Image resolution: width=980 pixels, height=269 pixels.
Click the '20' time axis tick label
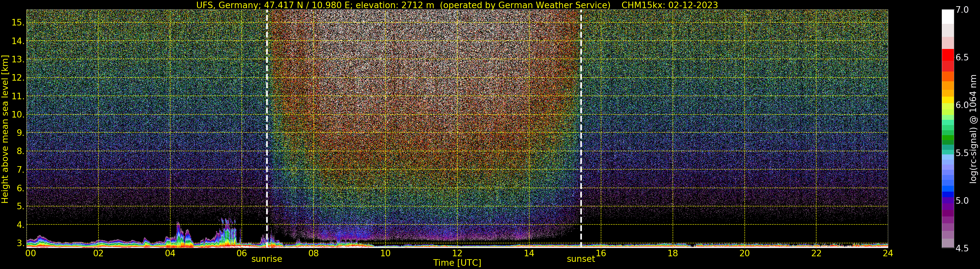click(x=744, y=253)
